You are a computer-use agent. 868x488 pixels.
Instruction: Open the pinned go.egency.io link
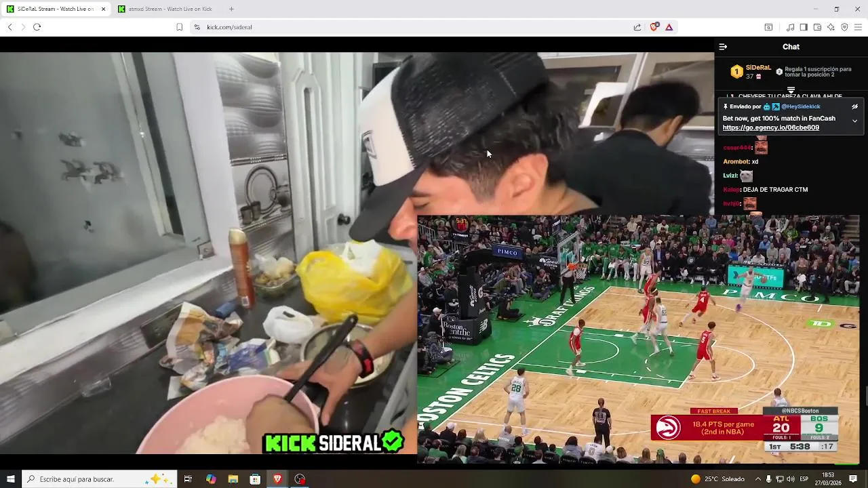(x=770, y=127)
